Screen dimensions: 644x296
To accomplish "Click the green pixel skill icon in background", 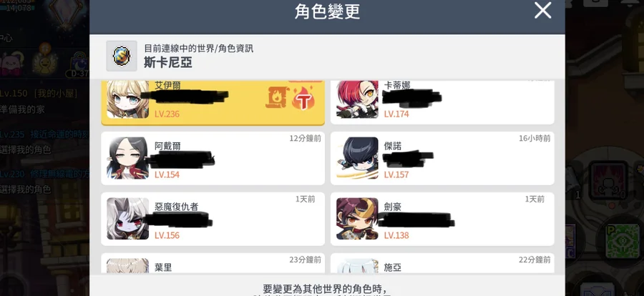I will click(x=623, y=240).
